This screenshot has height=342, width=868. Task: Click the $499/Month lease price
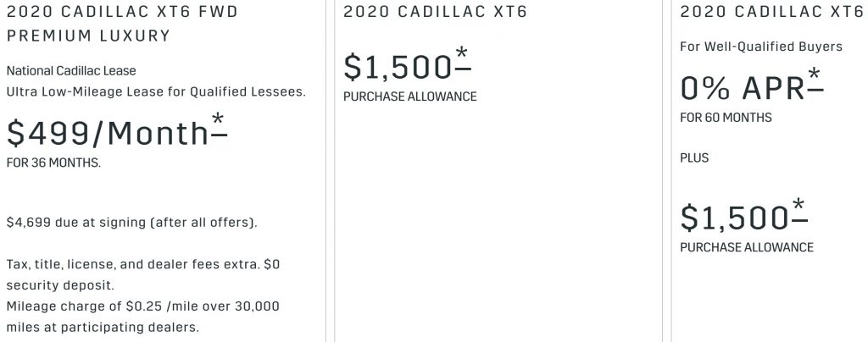coord(108,134)
